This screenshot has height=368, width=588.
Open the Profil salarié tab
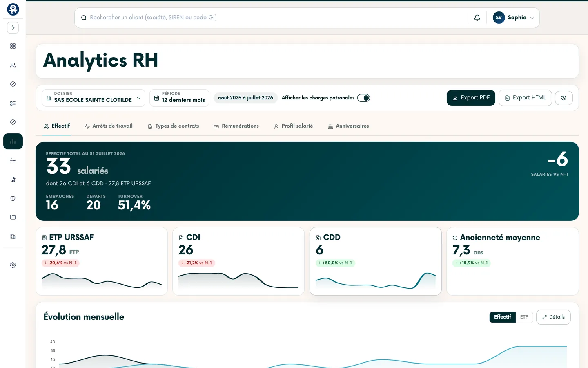(293, 126)
